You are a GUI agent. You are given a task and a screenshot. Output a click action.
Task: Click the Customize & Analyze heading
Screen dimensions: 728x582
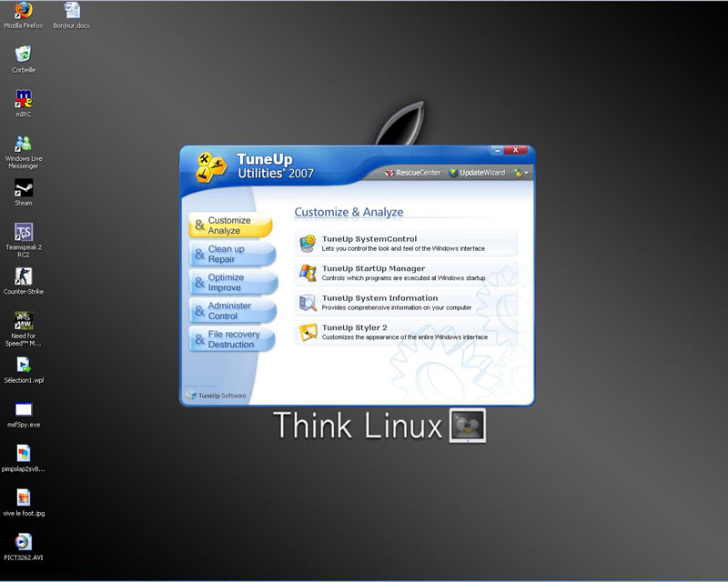pyautogui.click(x=349, y=212)
